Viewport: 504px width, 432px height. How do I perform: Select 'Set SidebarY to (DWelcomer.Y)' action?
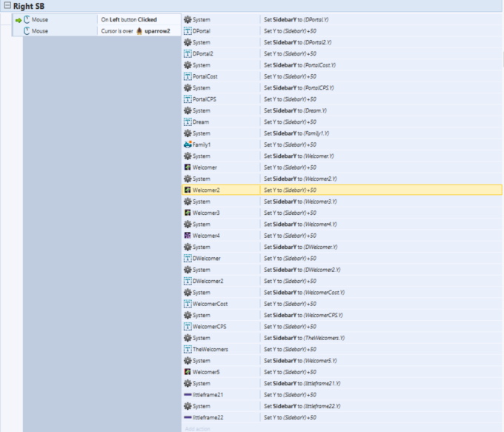300,247
